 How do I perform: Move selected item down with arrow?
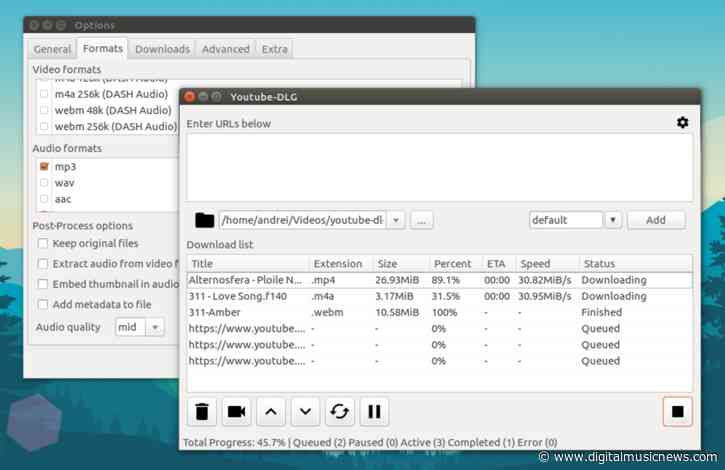pos(305,411)
